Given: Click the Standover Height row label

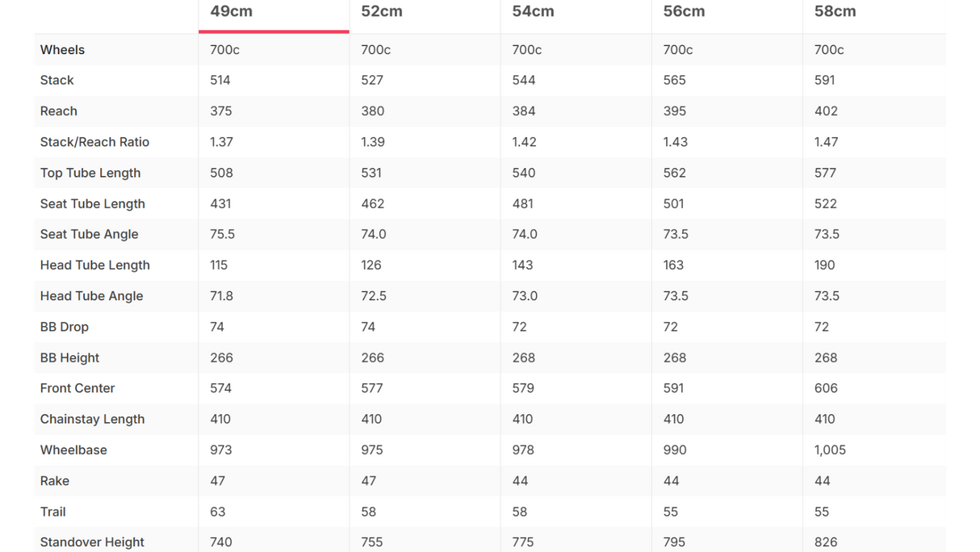Looking at the screenshot, I should coord(92,542).
